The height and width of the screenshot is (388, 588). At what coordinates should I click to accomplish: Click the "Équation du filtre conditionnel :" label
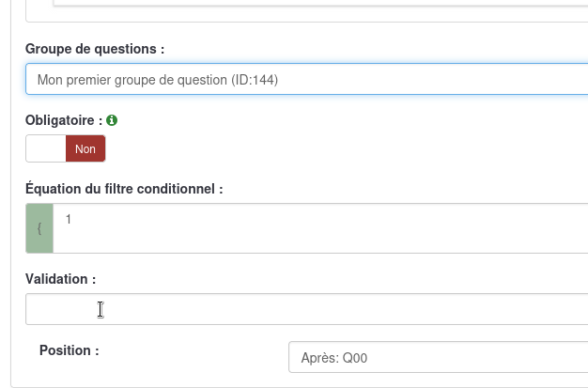click(x=124, y=188)
